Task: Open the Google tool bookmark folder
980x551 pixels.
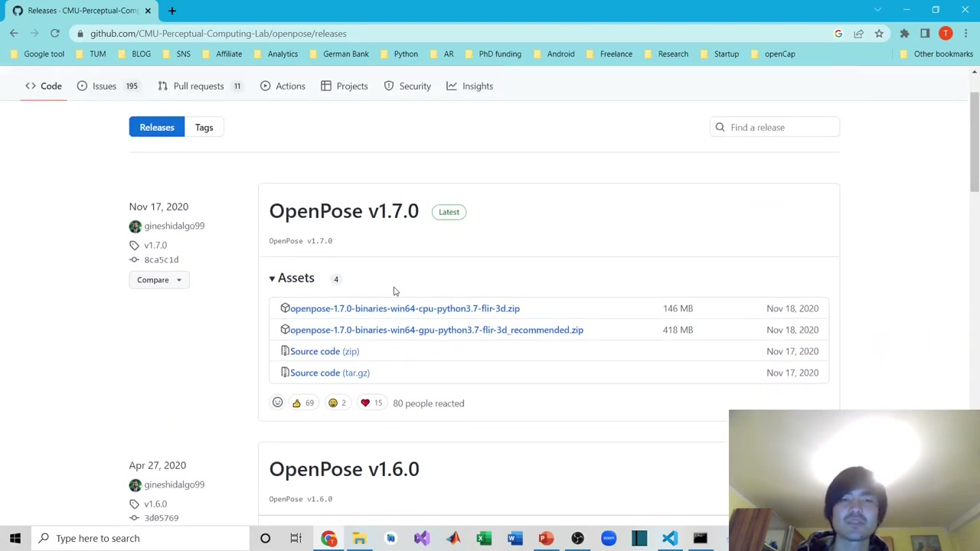Action: click(37, 54)
